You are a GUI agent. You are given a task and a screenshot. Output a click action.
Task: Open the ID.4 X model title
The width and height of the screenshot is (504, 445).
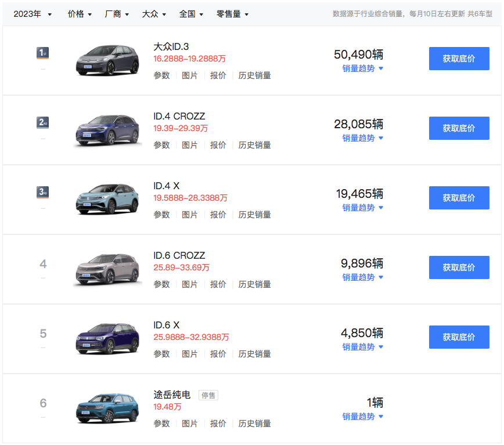(x=166, y=186)
